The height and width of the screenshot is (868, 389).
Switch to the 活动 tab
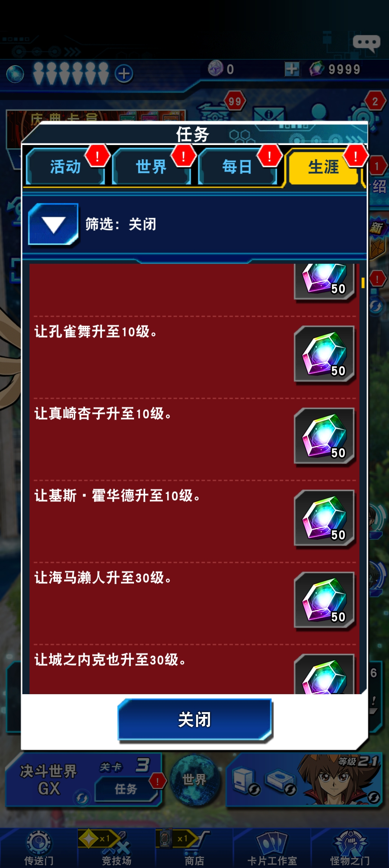[x=65, y=167]
